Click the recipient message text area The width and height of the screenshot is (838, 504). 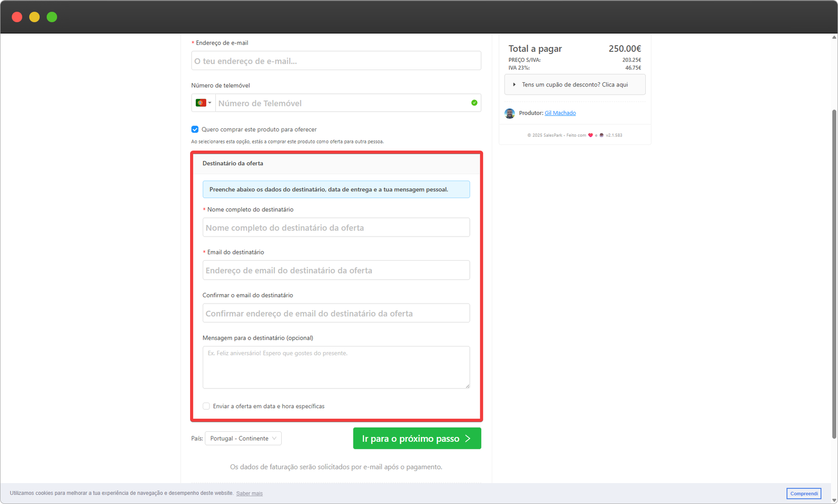tap(336, 367)
